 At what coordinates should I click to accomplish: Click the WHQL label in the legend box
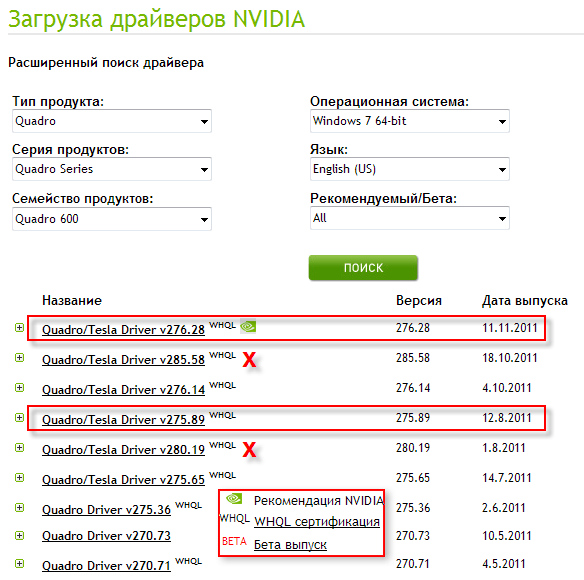234,518
